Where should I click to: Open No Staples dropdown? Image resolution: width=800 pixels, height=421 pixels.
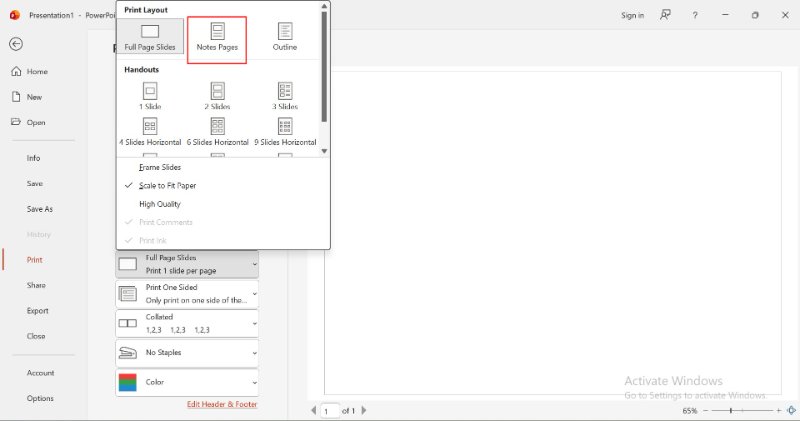click(187, 353)
